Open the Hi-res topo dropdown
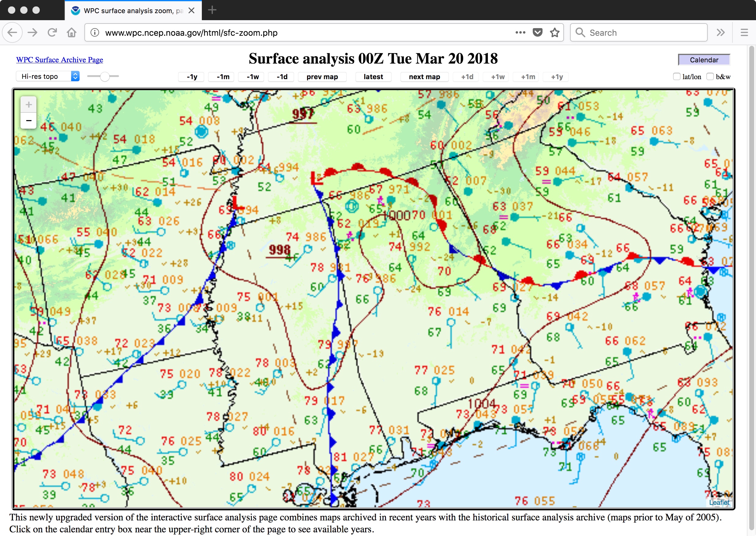The width and height of the screenshot is (756, 536). [48, 77]
